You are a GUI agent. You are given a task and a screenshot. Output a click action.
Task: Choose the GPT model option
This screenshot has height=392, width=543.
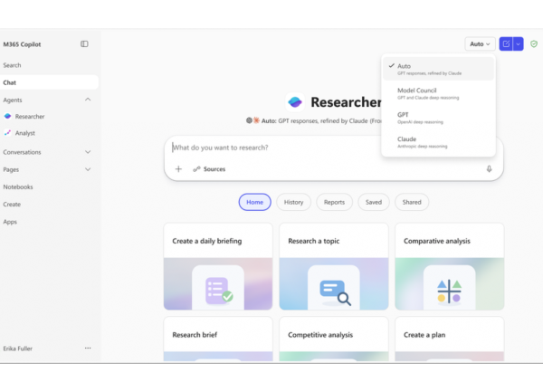pos(438,118)
